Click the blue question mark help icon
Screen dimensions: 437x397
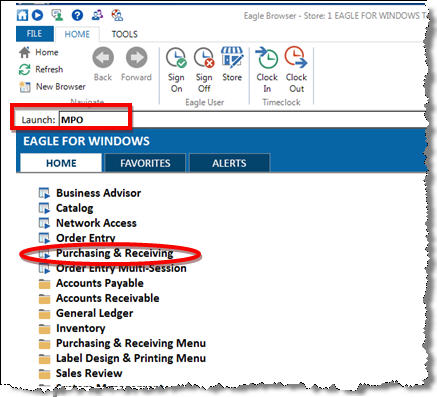77,15
